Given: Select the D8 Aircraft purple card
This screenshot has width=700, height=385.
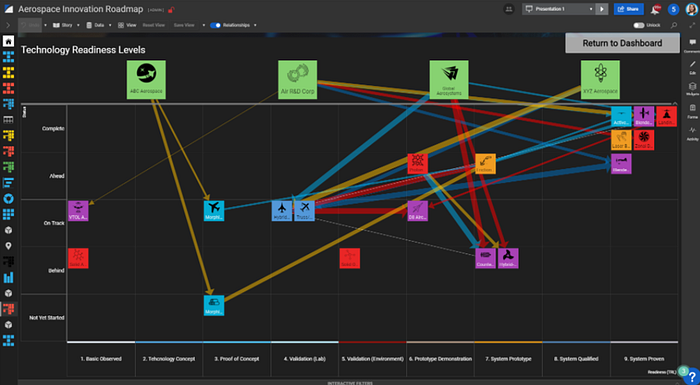Looking at the screenshot, I should 417,211.
